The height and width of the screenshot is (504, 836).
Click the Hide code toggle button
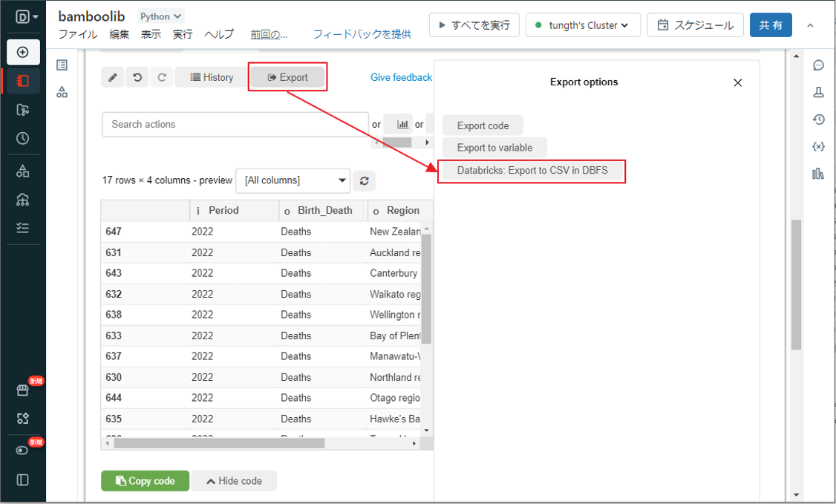[234, 481]
